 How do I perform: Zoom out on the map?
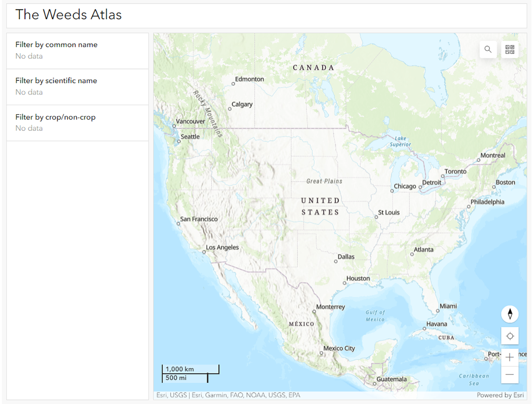point(510,375)
